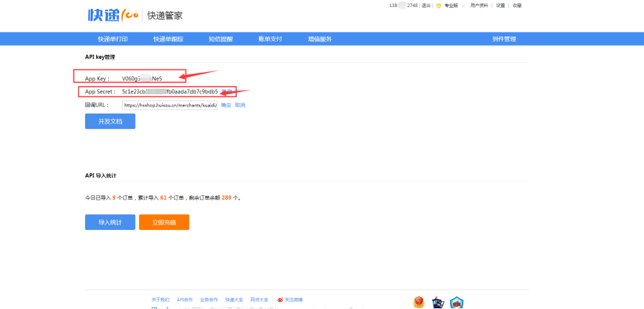This screenshot has height=309, width=644.
Task: Click the Weibo icon in footer
Action: tap(280, 300)
